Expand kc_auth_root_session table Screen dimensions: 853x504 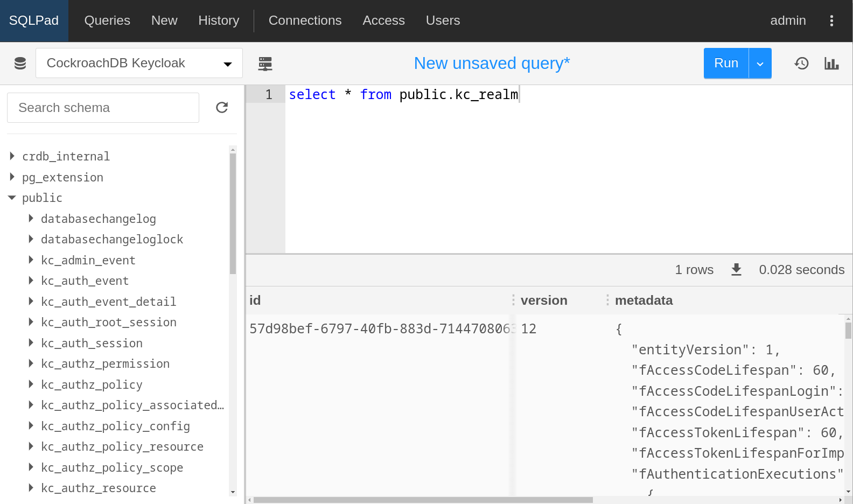(31, 322)
